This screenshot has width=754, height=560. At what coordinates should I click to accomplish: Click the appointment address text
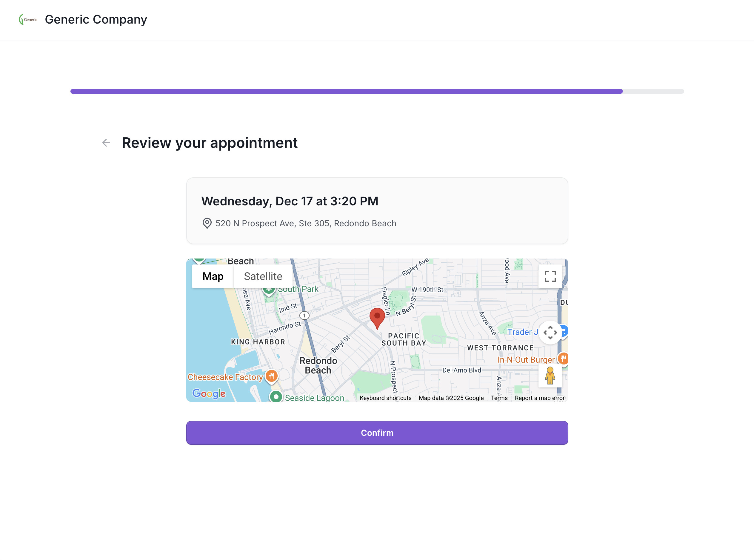tap(305, 223)
